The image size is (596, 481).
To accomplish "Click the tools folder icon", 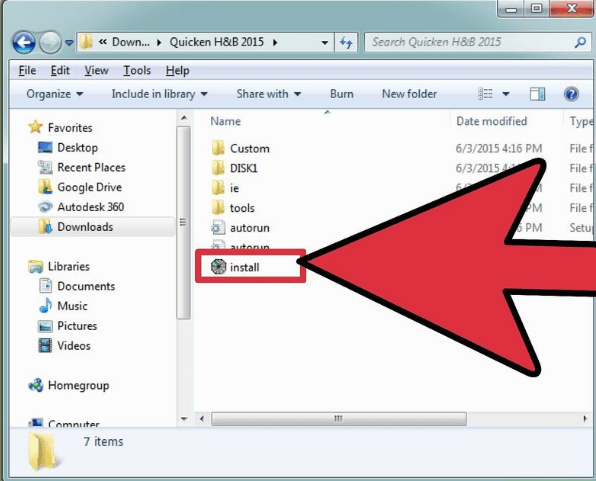I will point(218,207).
